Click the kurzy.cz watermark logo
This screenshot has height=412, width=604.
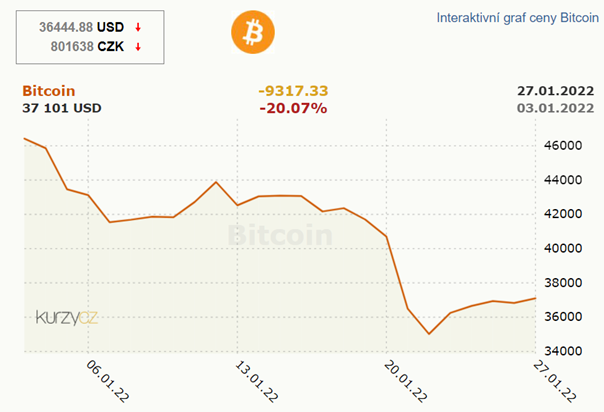point(67,317)
